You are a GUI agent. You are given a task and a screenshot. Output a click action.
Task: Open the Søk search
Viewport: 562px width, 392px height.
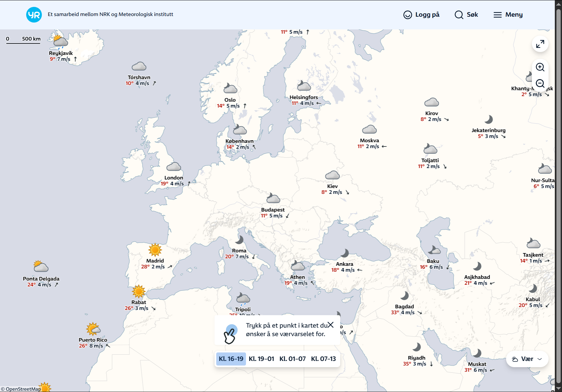[466, 15]
